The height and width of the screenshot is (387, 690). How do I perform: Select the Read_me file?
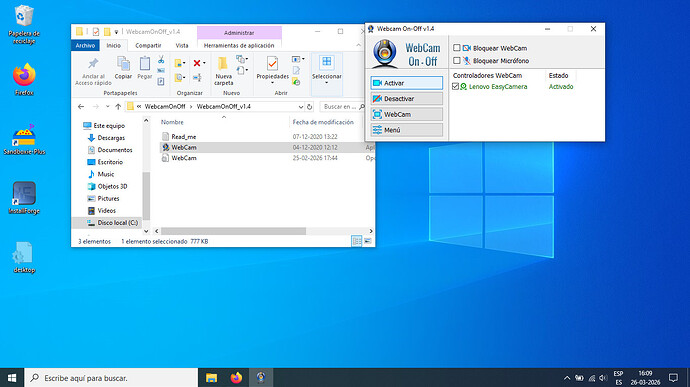tap(184, 137)
